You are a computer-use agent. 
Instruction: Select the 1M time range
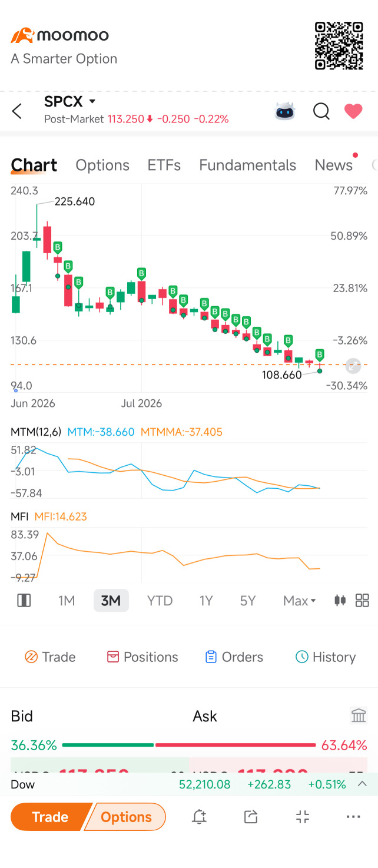point(67,601)
